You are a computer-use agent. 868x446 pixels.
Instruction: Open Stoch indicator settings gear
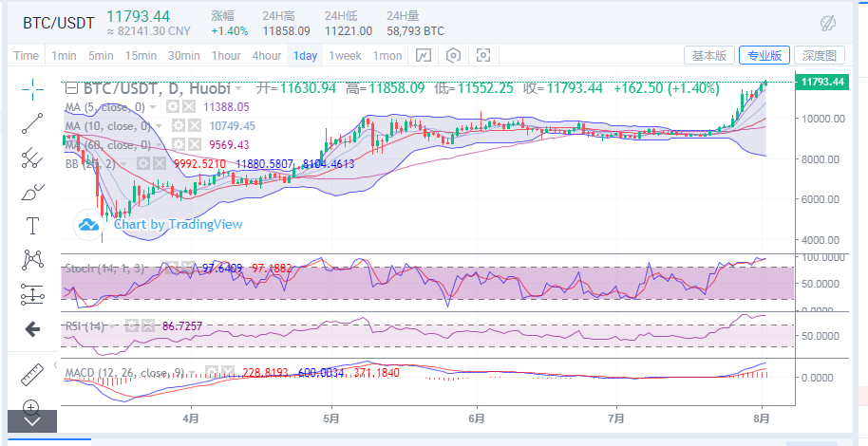172,269
